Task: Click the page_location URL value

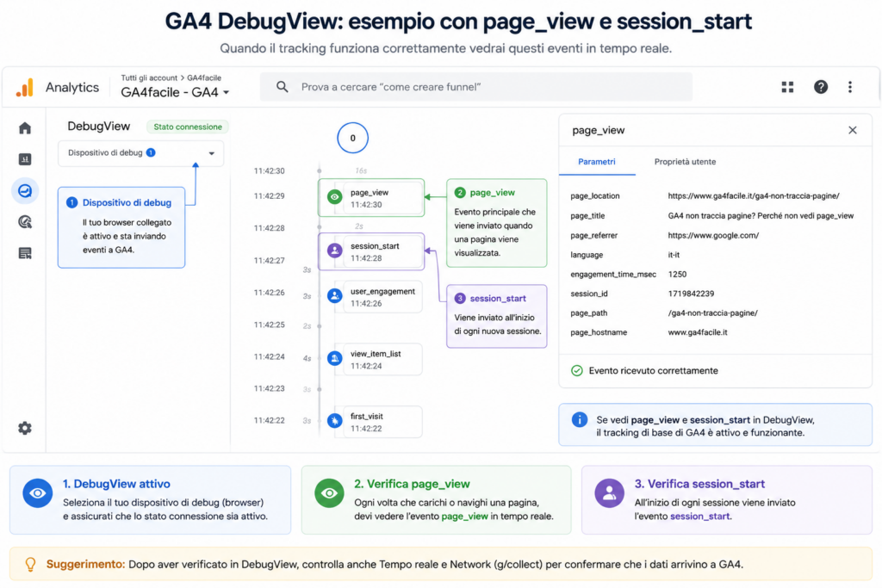Action: pos(753,196)
